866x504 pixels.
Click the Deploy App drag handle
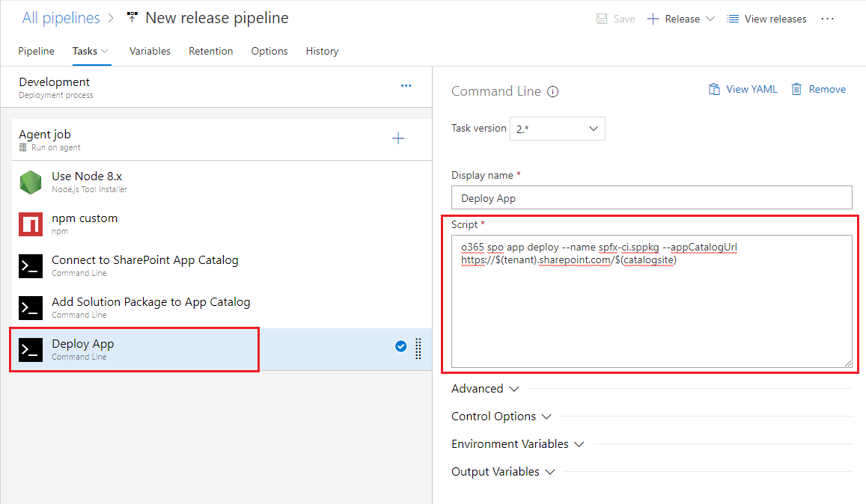418,348
